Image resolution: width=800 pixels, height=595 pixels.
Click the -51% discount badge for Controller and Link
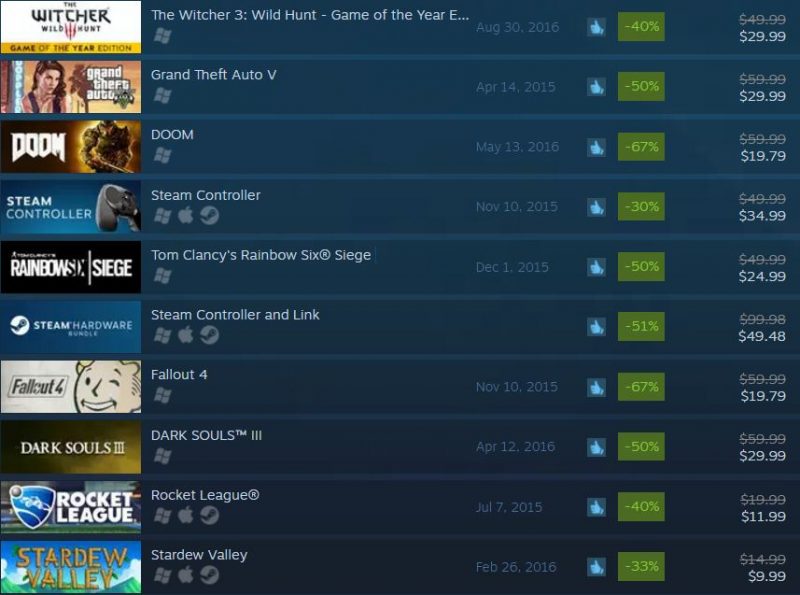(641, 326)
